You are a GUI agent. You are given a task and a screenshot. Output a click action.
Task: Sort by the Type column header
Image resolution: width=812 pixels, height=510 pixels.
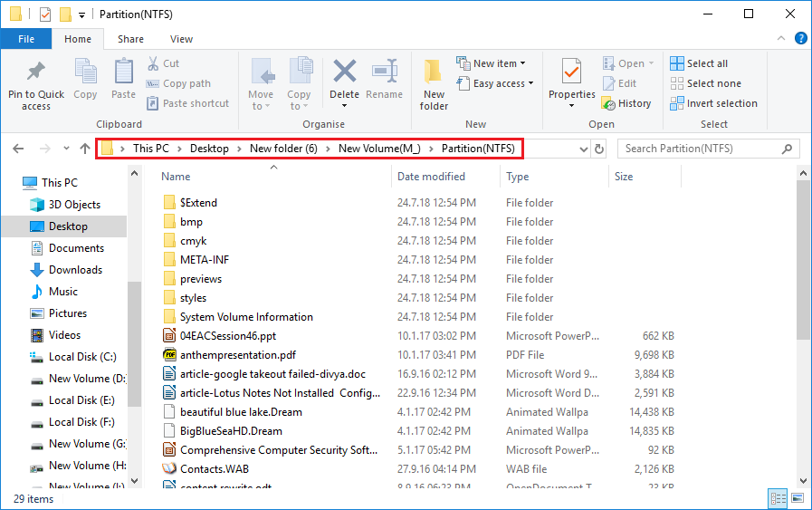click(x=555, y=177)
